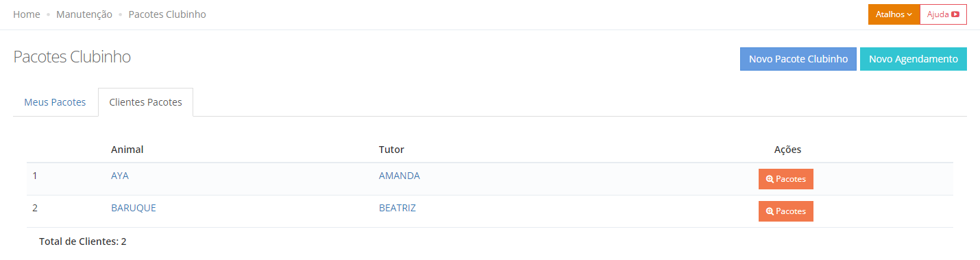Click the Ajuda video icon

955,14
